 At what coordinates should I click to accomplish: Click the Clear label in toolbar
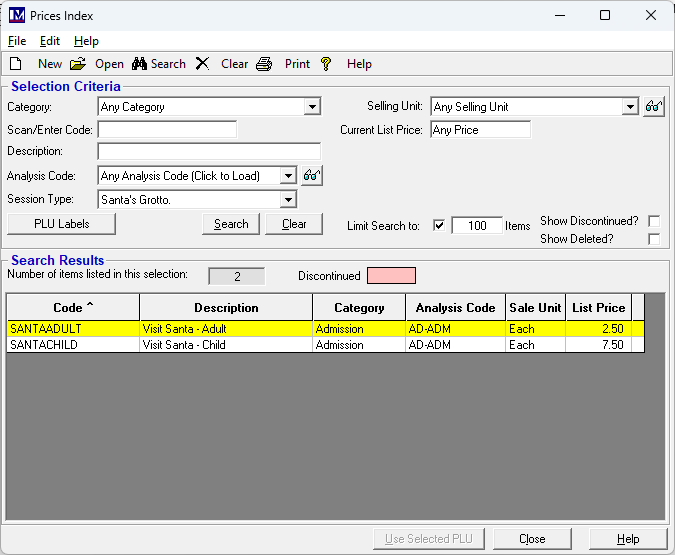tap(235, 64)
